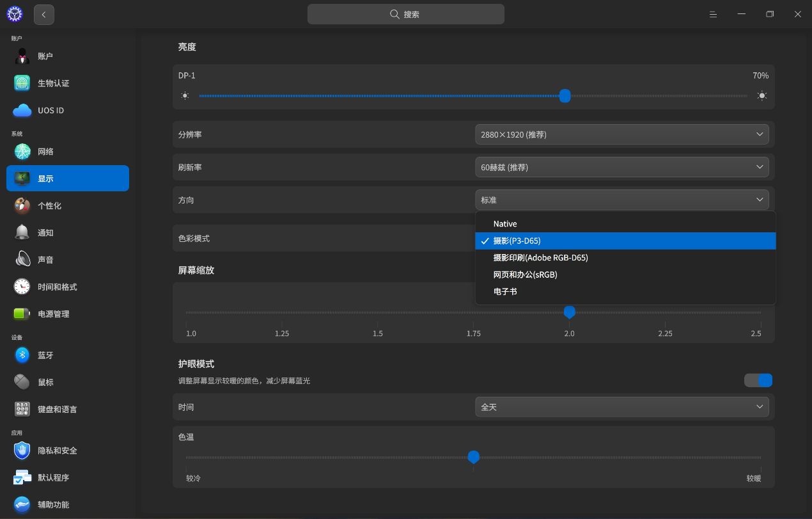Click the 较冷 cold temperature label
The image size is (812, 519).
(193, 479)
